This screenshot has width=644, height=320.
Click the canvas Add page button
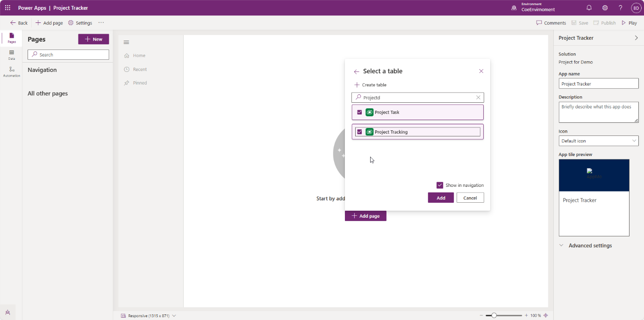coord(365,216)
